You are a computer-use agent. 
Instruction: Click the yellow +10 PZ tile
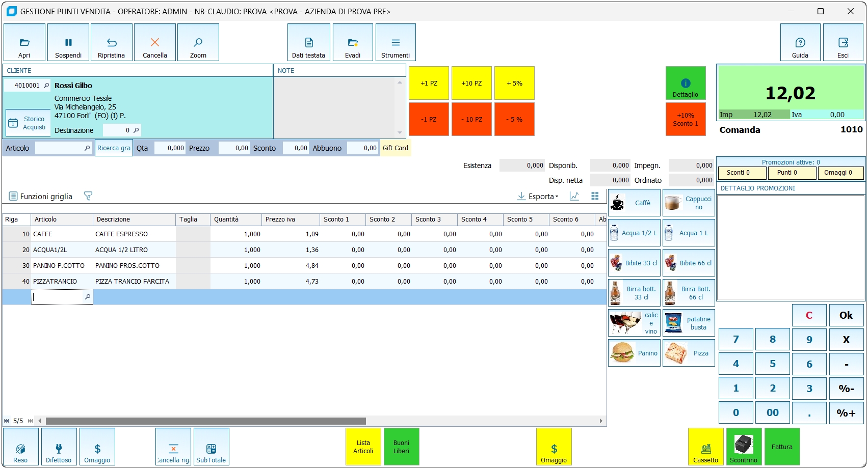coord(471,83)
